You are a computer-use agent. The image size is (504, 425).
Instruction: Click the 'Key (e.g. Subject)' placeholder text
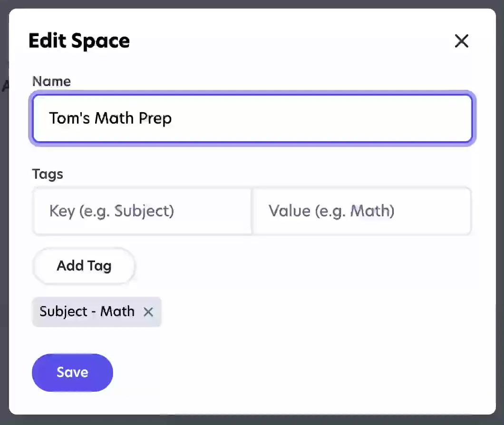(x=112, y=211)
